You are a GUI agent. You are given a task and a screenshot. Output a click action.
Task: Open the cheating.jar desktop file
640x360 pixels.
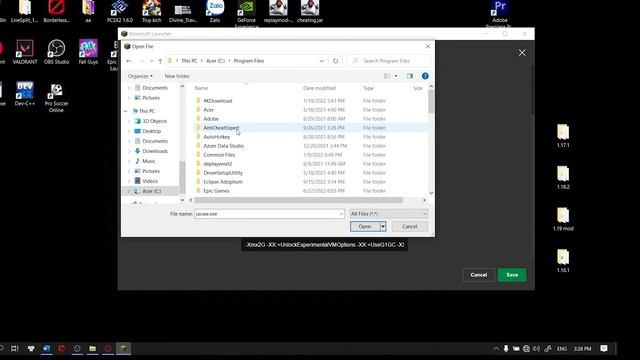[310, 11]
